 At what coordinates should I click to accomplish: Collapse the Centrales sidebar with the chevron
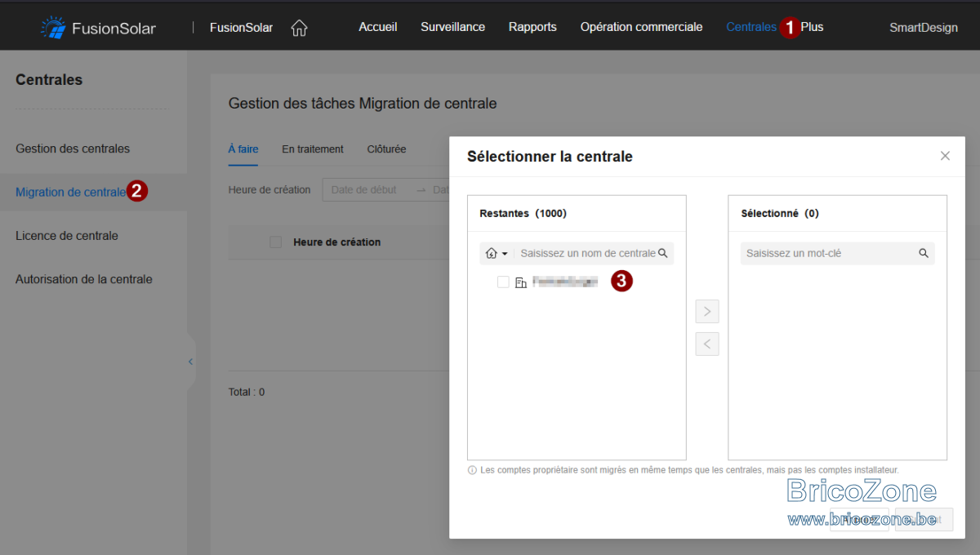click(x=191, y=362)
